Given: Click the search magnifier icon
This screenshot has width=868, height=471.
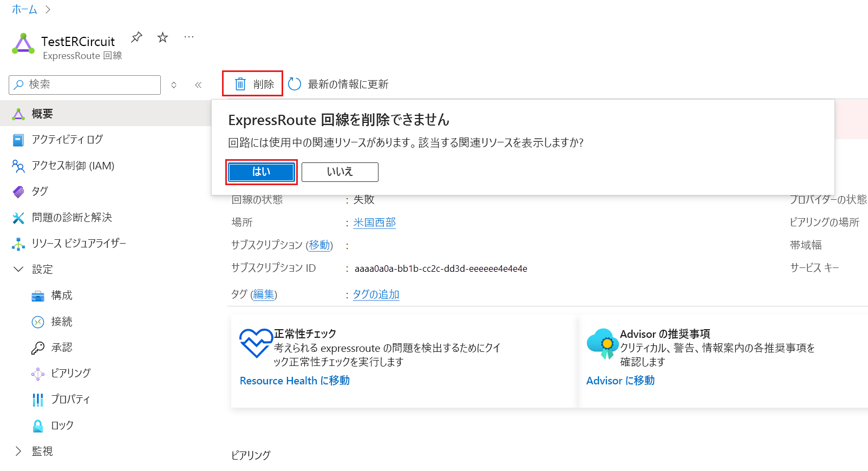Looking at the screenshot, I should 19,84.
